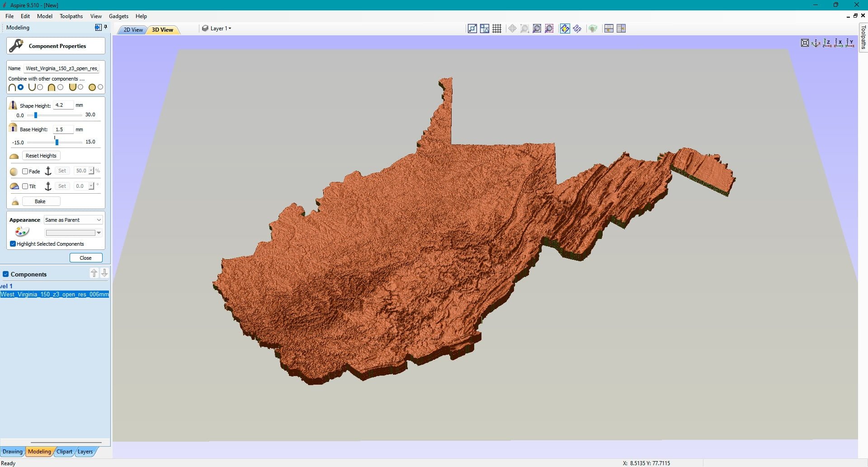
Task: Click the Bake button
Action: pyautogui.click(x=40, y=201)
